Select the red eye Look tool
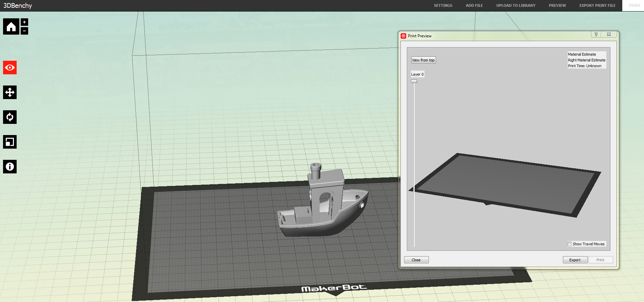This screenshot has height=302, width=644. click(10, 68)
